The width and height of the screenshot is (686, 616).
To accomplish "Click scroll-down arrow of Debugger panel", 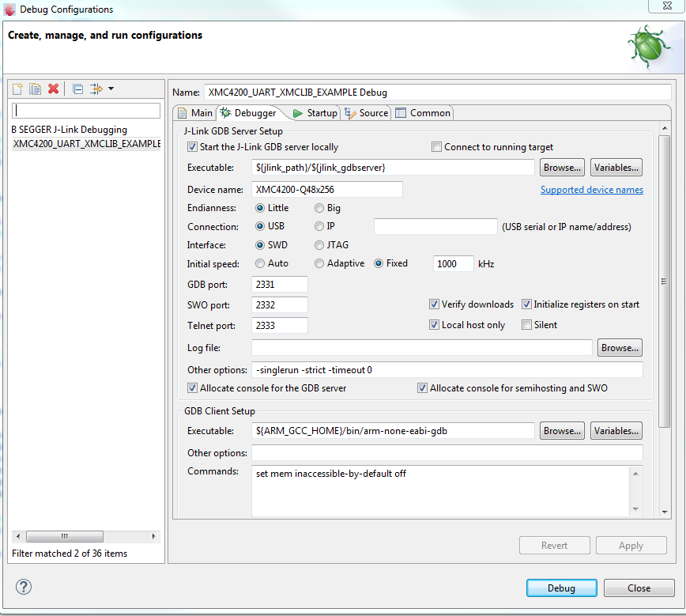I will 665,512.
